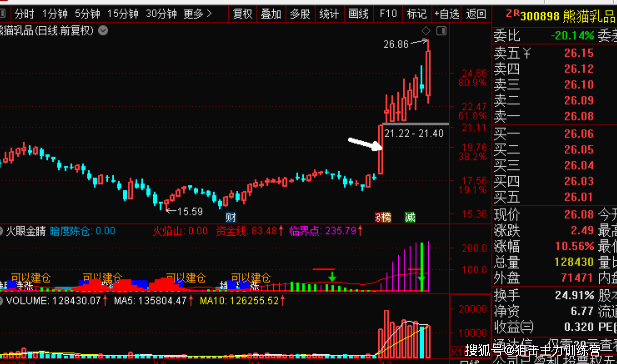Click the 22.47 61.8% price axis label
This screenshot has height=364, width=617.
tap(473, 111)
